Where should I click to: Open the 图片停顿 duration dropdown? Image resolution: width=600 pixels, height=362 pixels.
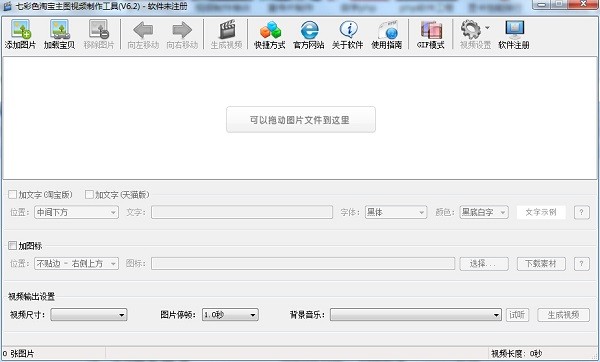click(x=230, y=315)
